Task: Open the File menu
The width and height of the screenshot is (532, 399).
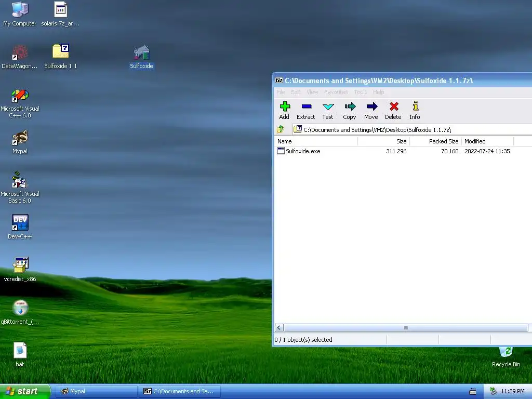Action: (281, 92)
